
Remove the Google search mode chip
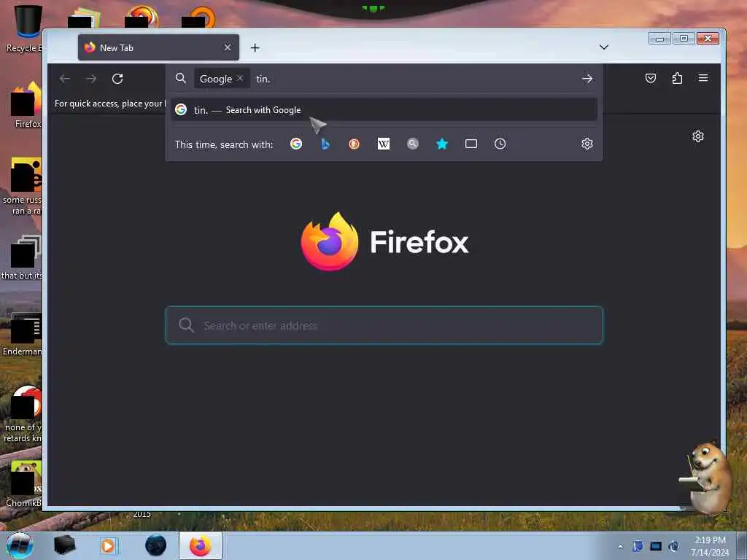point(240,78)
